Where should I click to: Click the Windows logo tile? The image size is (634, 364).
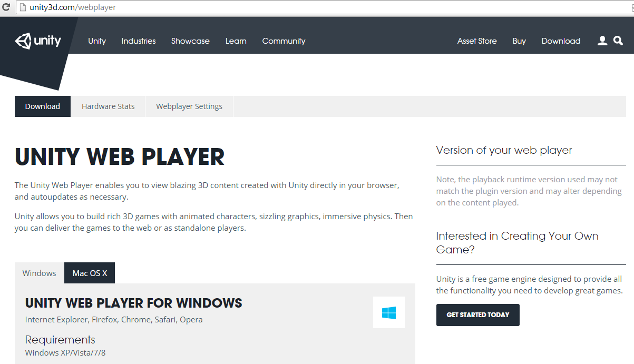(389, 312)
